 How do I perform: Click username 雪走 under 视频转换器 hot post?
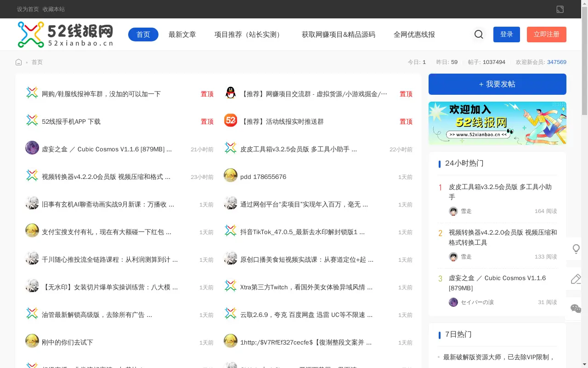pyautogui.click(x=466, y=257)
